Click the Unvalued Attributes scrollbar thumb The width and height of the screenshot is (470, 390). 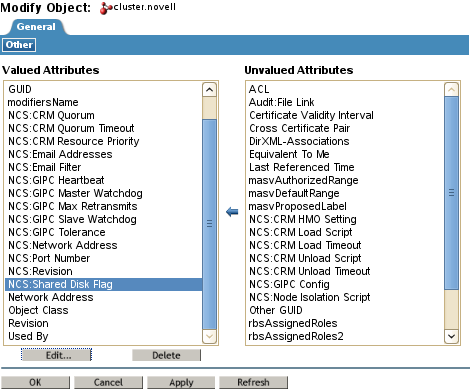(x=451, y=193)
